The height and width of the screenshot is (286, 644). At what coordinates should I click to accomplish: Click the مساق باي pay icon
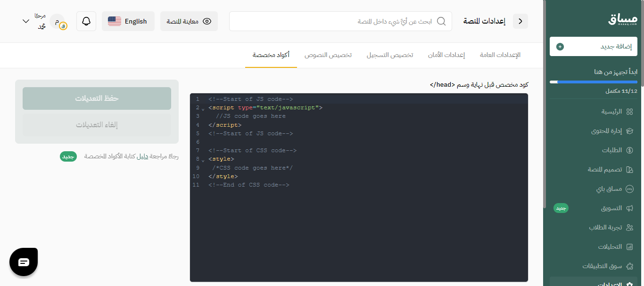click(x=629, y=189)
